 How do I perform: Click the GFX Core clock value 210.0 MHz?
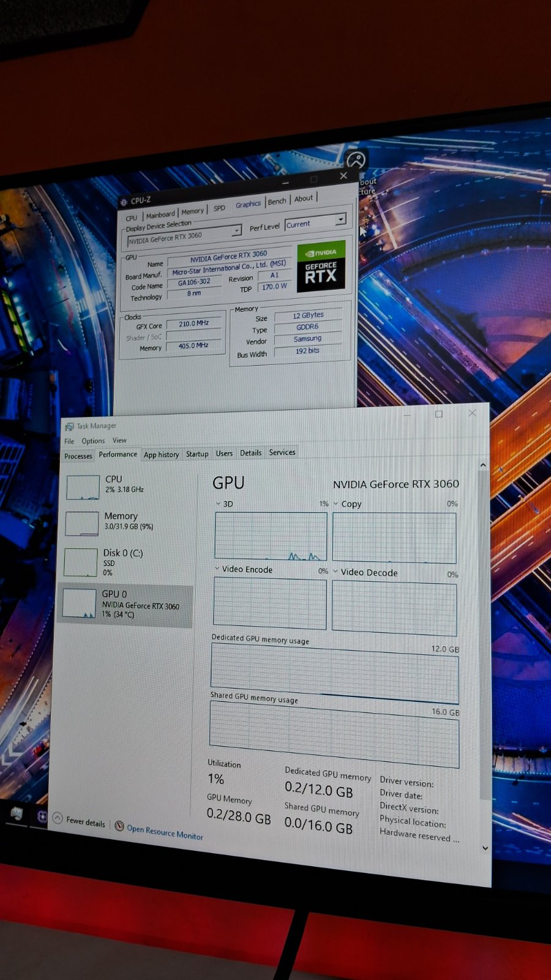click(193, 323)
